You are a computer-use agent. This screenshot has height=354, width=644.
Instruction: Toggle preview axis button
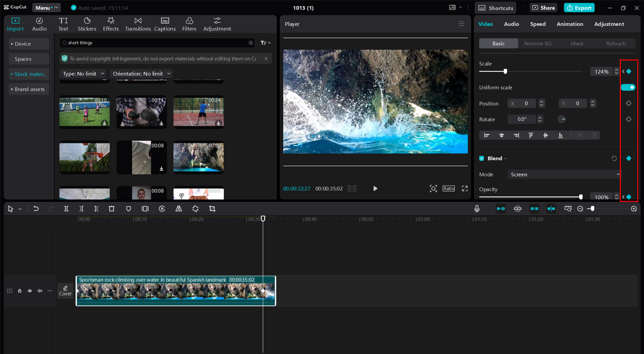551,208
